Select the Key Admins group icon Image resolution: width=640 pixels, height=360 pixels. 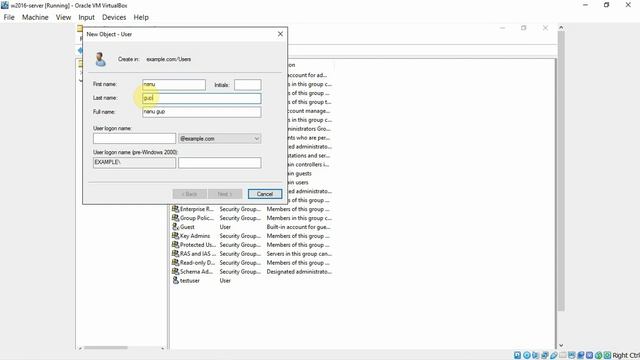coord(176,236)
